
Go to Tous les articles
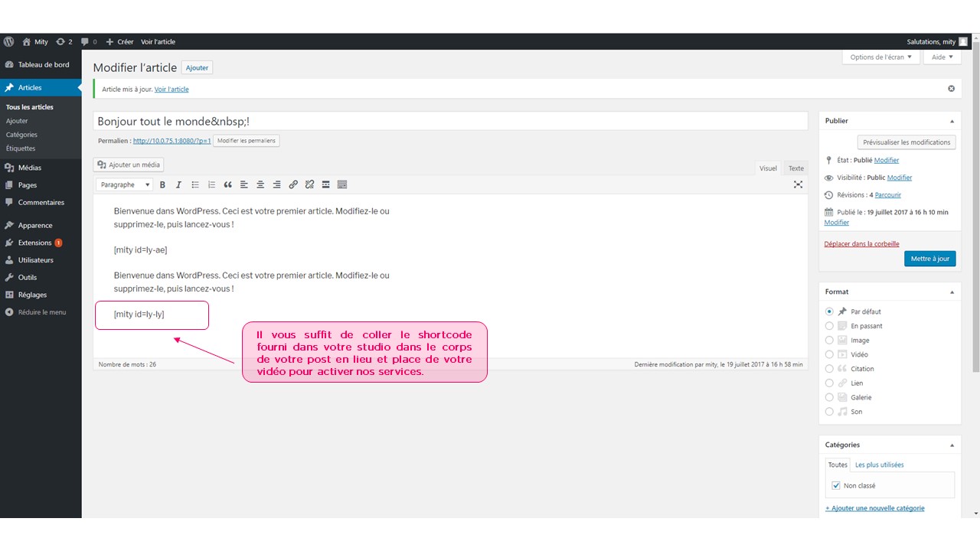(30, 107)
